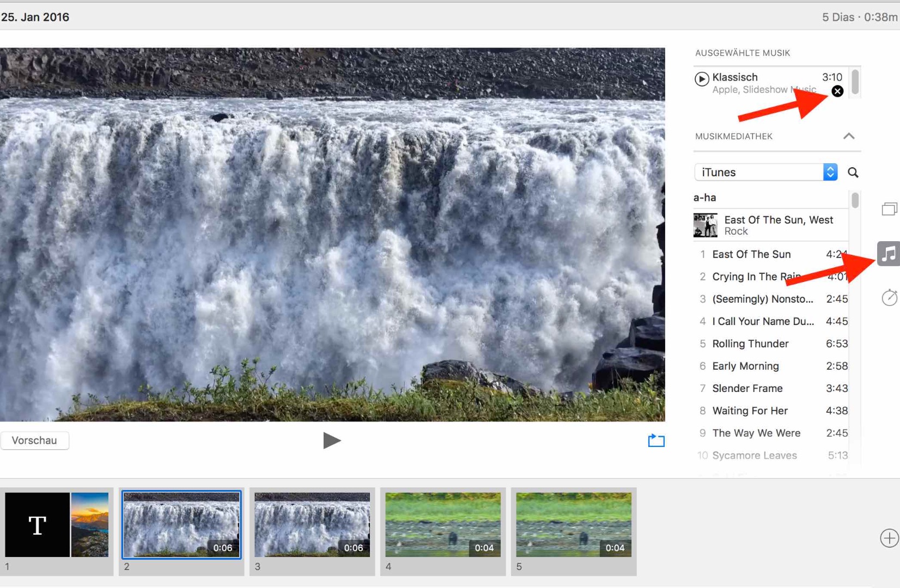900x588 pixels.
Task: Open the music panel icon
Action: 889,254
